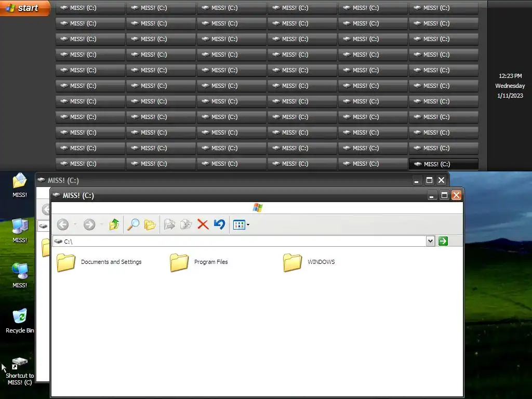Select the network globe MISS! desktop icon

(20, 271)
